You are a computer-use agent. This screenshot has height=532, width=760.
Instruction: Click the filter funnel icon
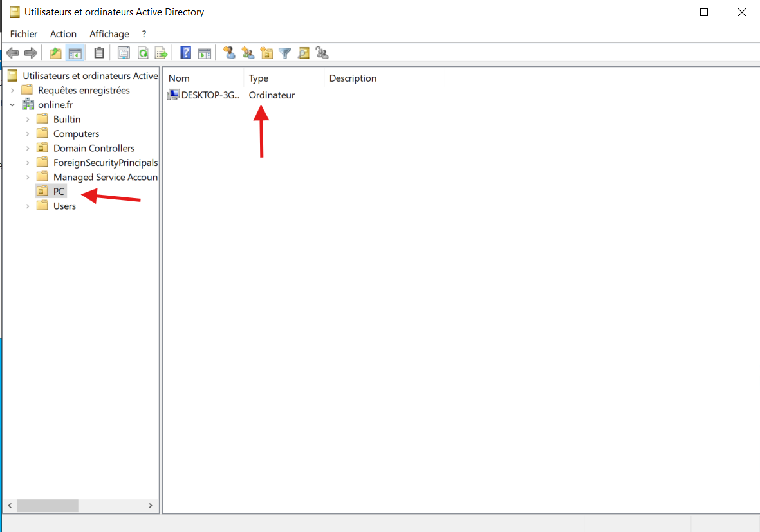285,53
